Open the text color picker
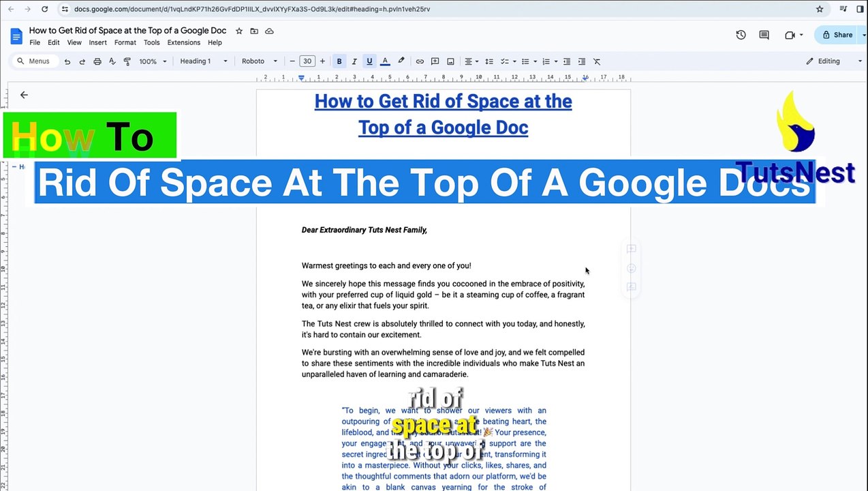 385,61
